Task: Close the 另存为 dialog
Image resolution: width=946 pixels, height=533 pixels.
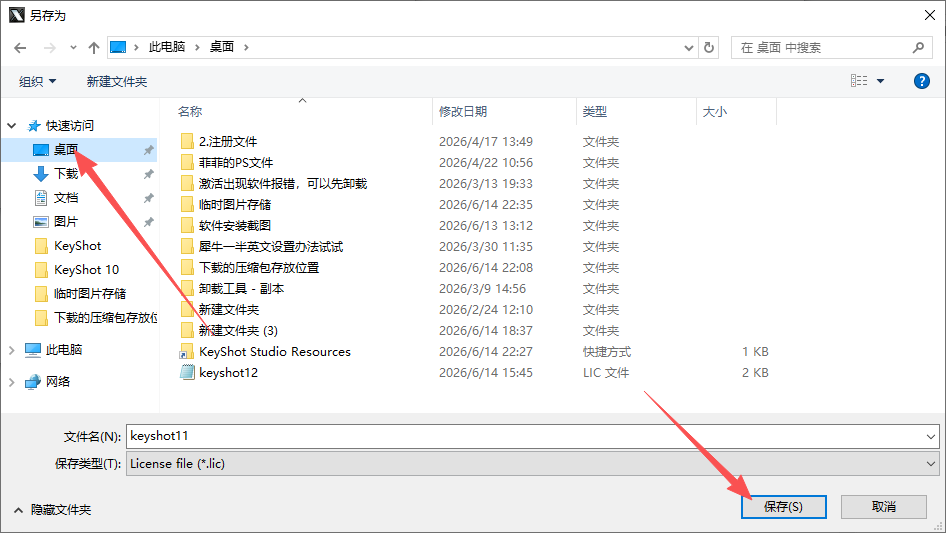Action: point(930,15)
